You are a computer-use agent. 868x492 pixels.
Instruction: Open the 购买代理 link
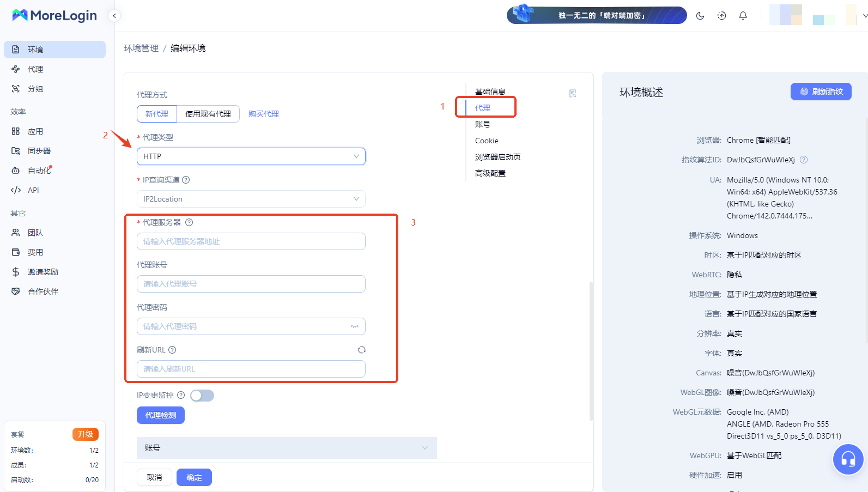[x=263, y=114]
